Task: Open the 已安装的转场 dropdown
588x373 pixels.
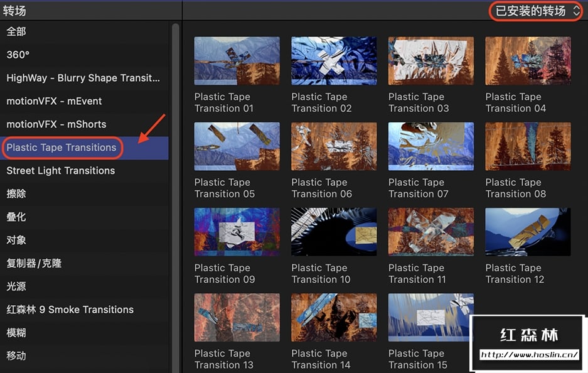Action: (x=537, y=11)
